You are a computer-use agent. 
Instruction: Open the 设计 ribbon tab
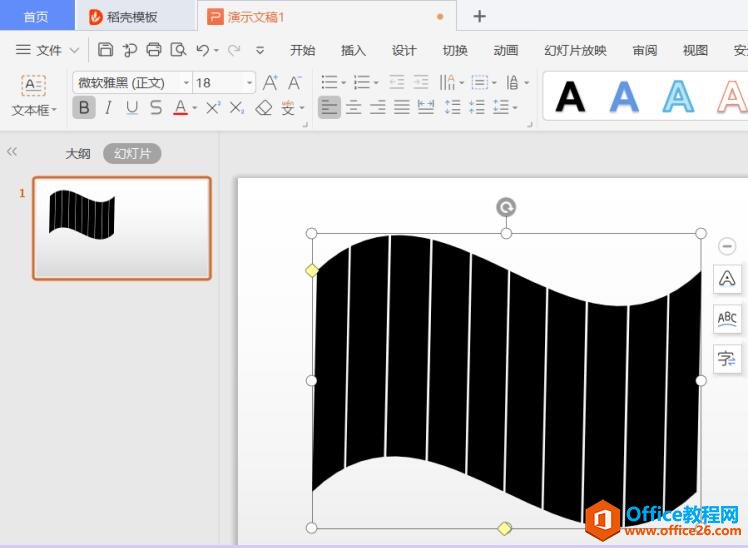pos(404,50)
